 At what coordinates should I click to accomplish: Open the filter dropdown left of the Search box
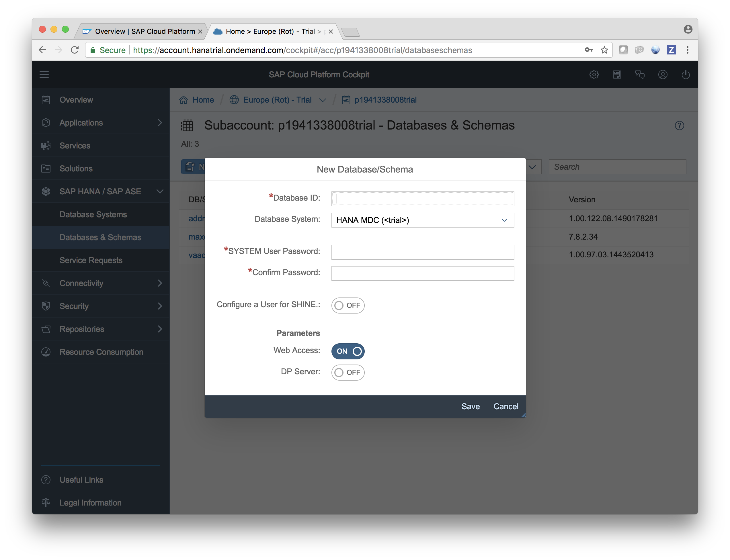(532, 167)
